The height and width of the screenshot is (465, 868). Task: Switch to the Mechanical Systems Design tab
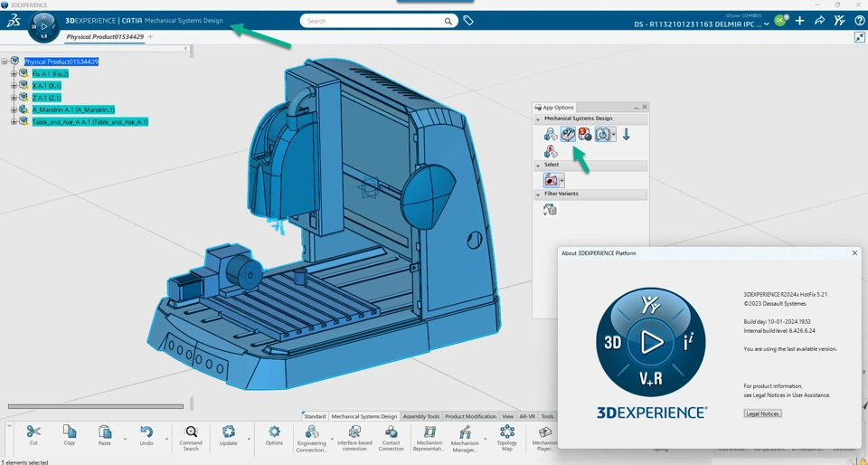tap(364, 416)
